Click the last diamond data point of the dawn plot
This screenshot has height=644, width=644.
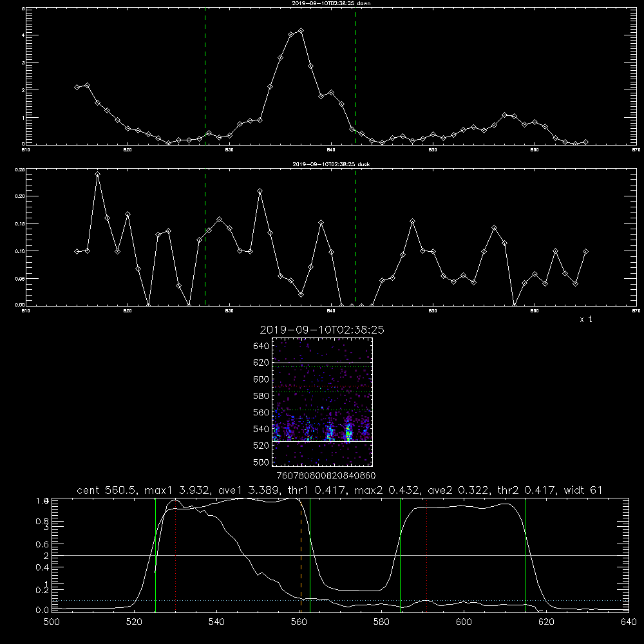(585, 142)
